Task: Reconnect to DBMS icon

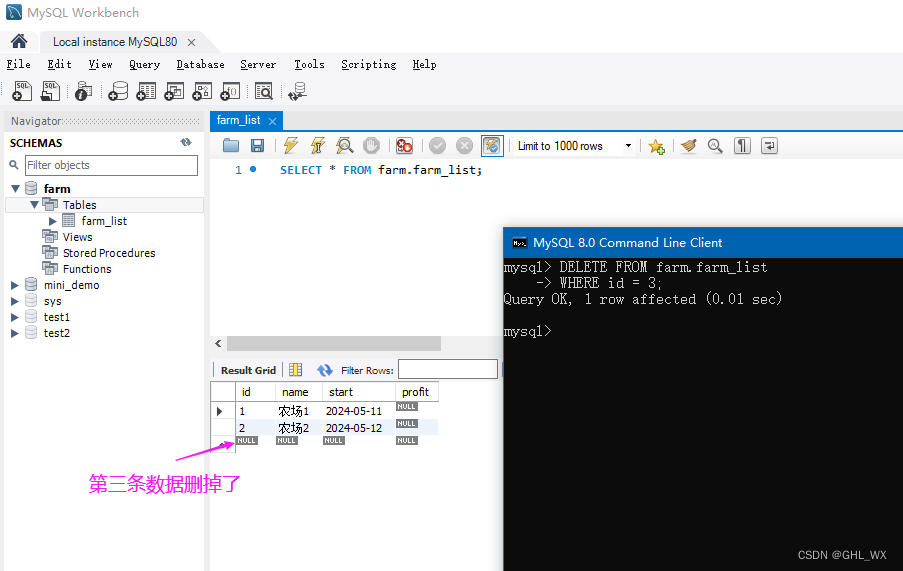Action: coord(298,91)
